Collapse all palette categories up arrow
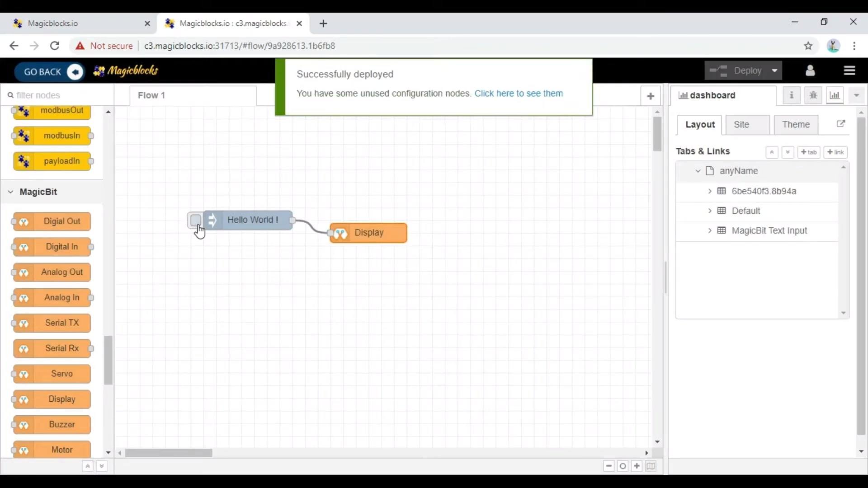 88,466
